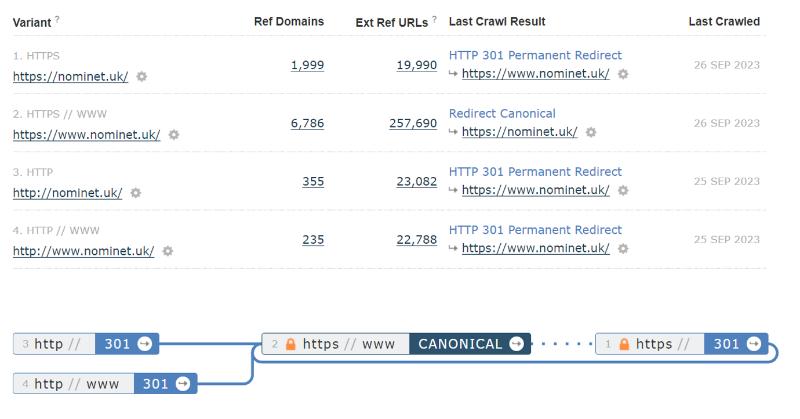This screenshot has height=419, width=800.
Task: Open the http://www.nominet.uk/ variant link
Action: click(x=84, y=251)
